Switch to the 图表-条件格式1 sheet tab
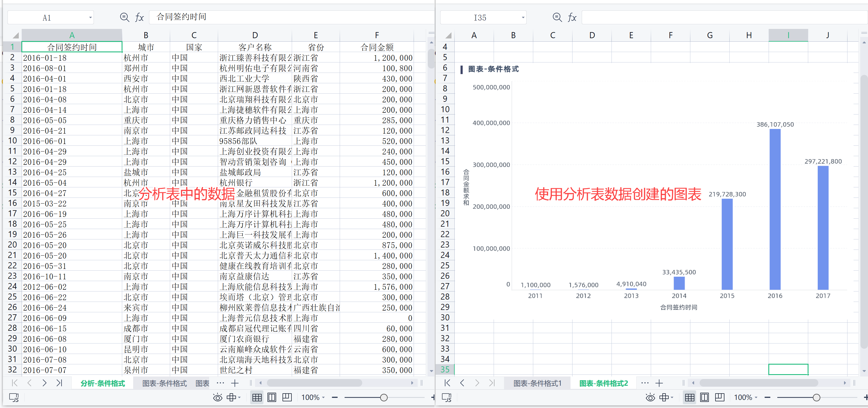 pos(538,383)
